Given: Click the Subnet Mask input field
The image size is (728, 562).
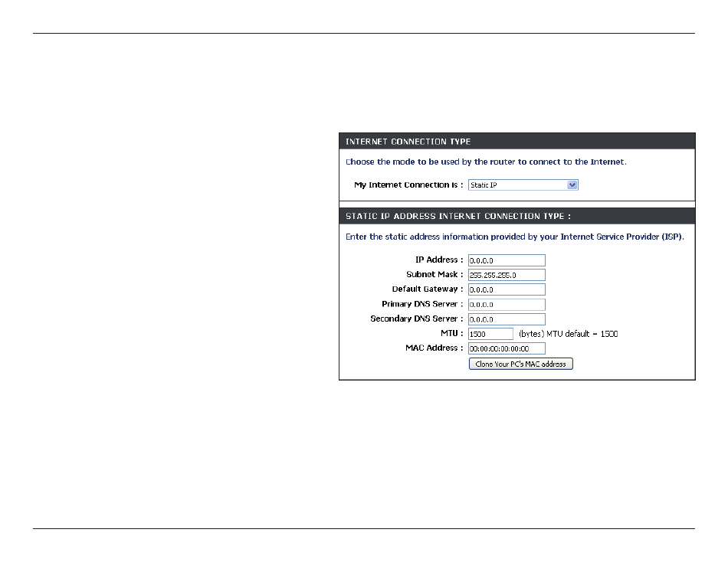Looking at the screenshot, I should 507,275.
